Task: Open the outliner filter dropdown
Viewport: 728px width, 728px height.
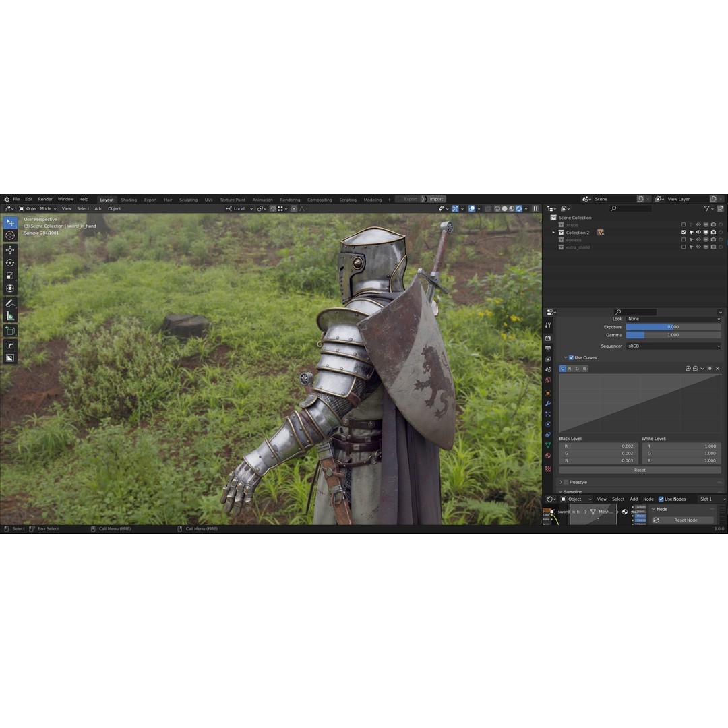Action: 708,209
